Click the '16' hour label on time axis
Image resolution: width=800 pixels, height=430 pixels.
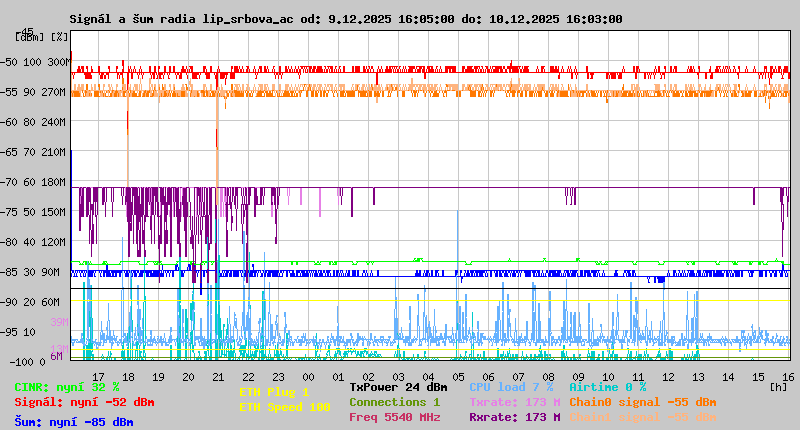[x=788, y=377]
